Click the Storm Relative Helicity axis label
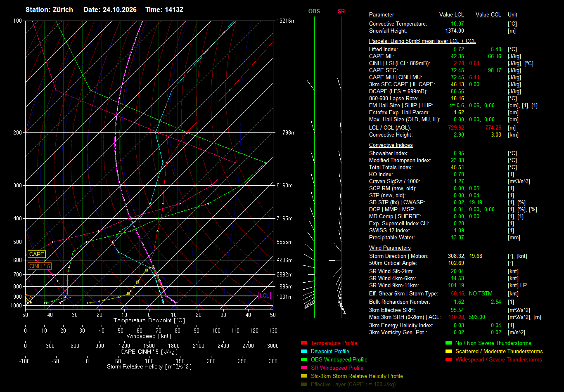The image size is (564, 392). tap(149, 366)
